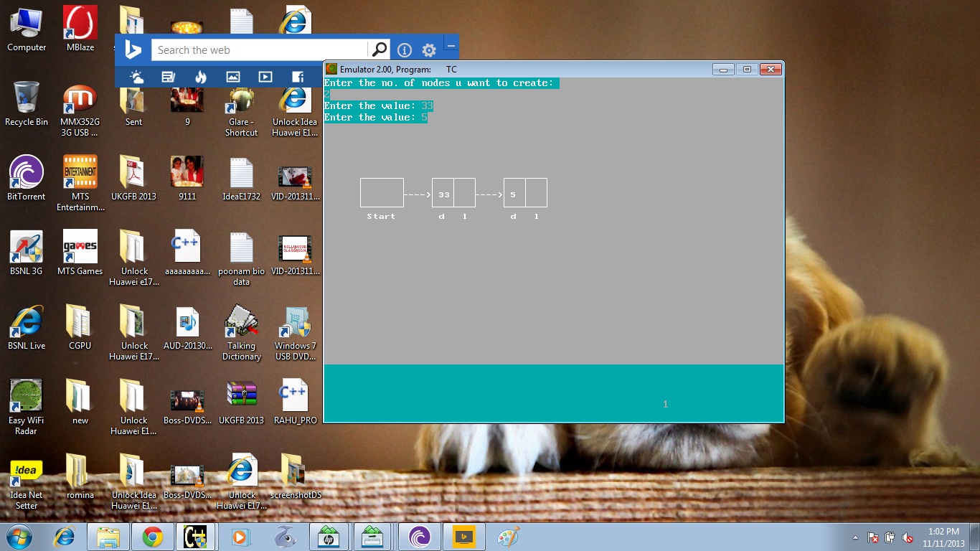Viewport: 980px width, 551px height.
Task: Click the Start node box in the emulator
Action: 382,193
